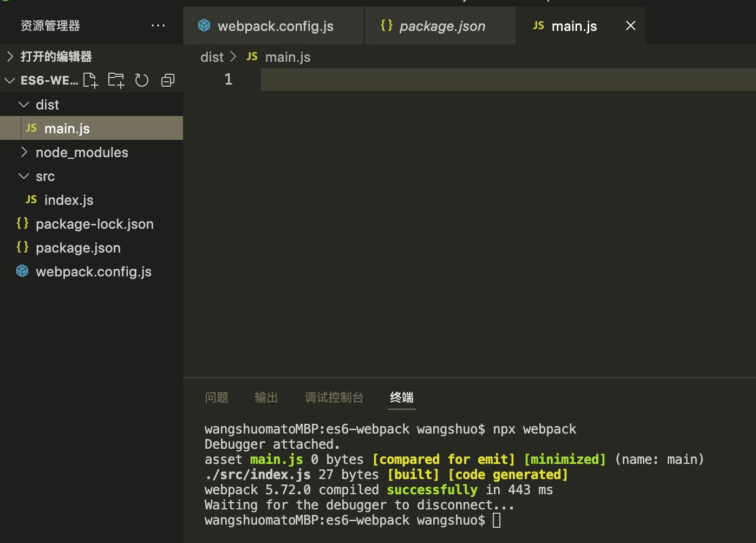Click '[code generated]' text in terminal
This screenshot has width=756, height=543.
tap(508, 475)
